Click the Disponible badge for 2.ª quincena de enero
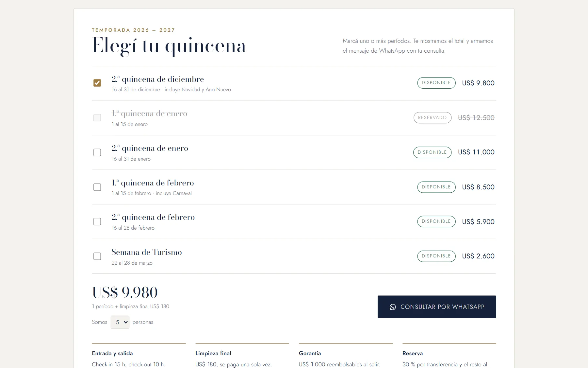 coord(432,152)
